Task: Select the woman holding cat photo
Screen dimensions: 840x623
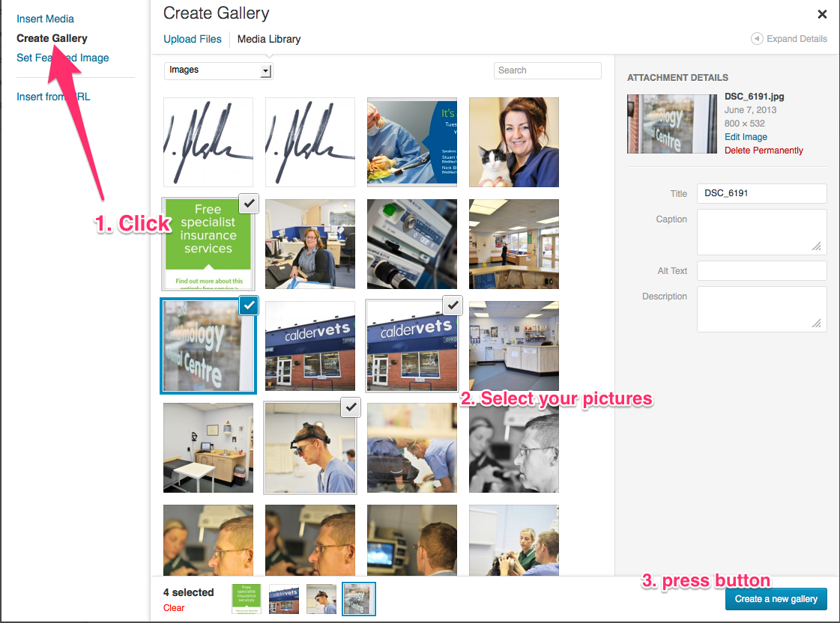Action: pos(514,142)
